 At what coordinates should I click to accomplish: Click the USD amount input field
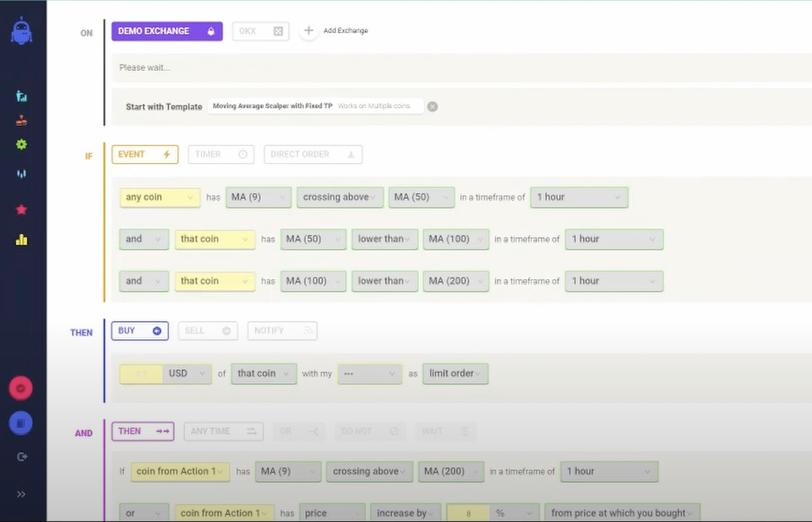click(x=141, y=374)
